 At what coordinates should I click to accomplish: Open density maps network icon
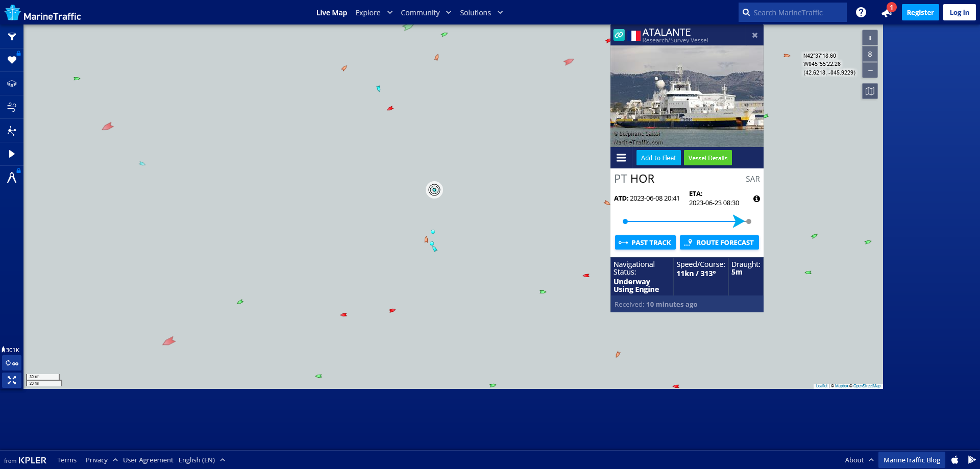click(x=12, y=131)
